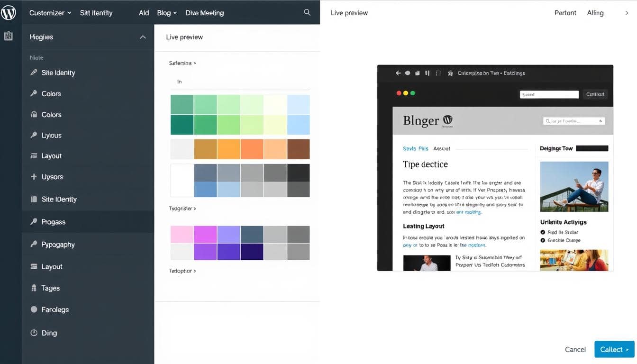637x364 pixels.
Task: Select Dive Meeting in the top bar
Action: click(204, 13)
